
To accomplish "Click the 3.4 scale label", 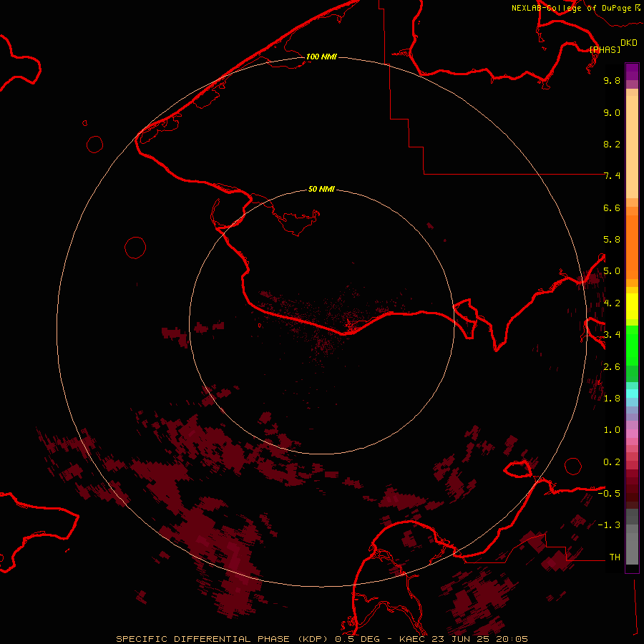I will (x=612, y=335).
